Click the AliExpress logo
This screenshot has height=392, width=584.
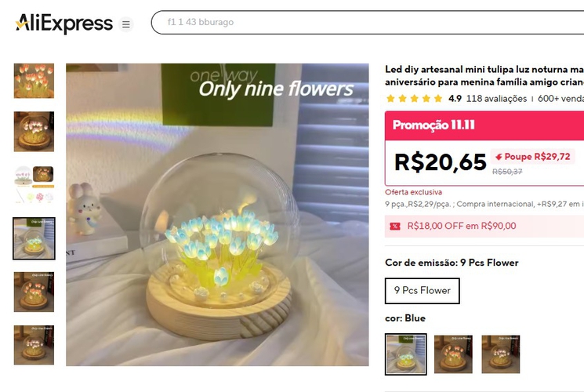(63, 24)
